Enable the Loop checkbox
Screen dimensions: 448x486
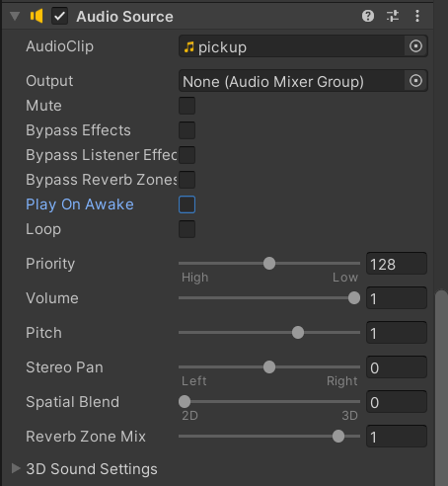[x=187, y=229]
